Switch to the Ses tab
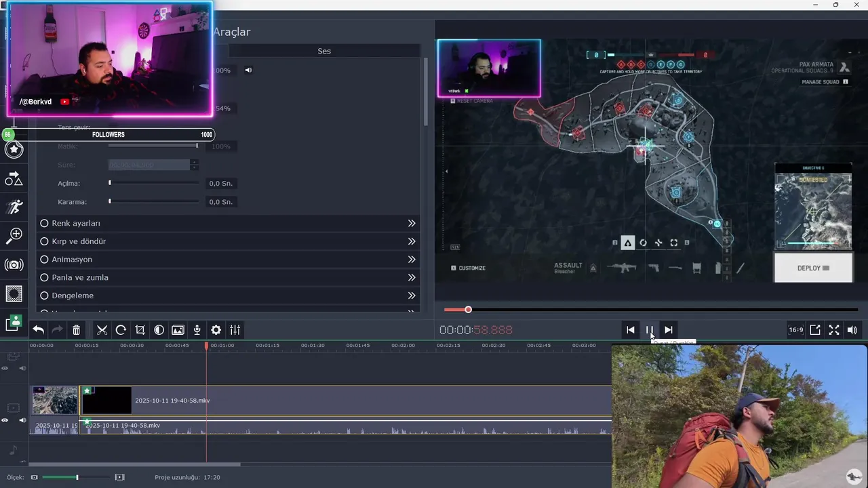The image size is (868, 488). click(324, 51)
